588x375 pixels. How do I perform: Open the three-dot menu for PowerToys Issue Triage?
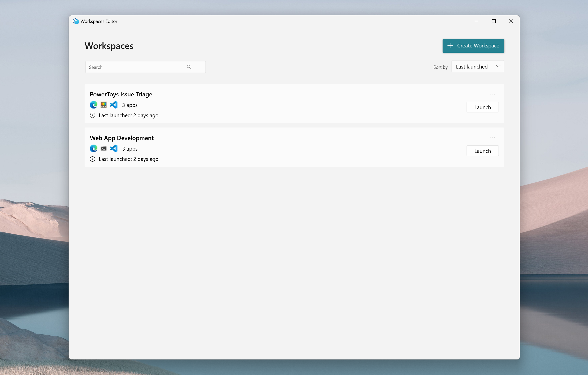click(x=493, y=94)
